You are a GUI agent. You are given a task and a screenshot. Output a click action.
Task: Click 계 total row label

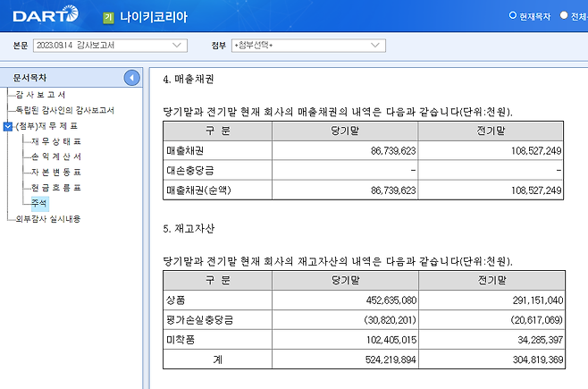click(x=217, y=359)
